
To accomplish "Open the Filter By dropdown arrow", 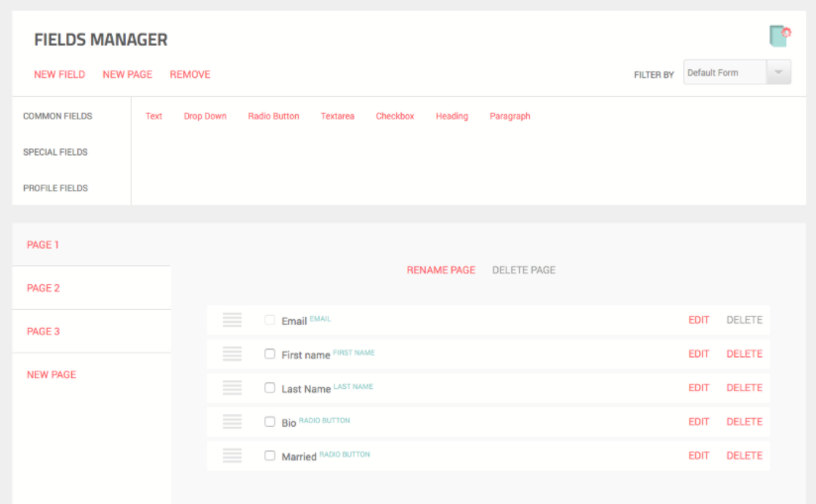I will click(x=778, y=72).
